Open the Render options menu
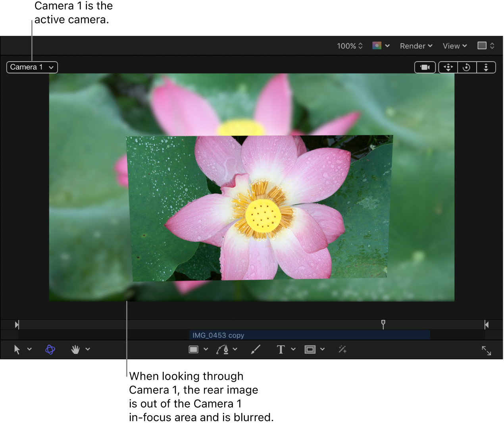Viewport: 504px width, 425px height. pos(416,46)
